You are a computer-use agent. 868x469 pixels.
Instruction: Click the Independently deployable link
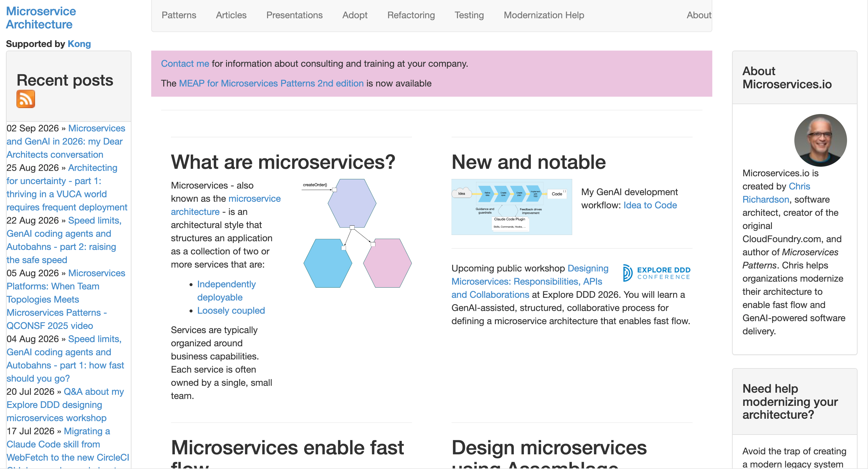(x=226, y=291)
